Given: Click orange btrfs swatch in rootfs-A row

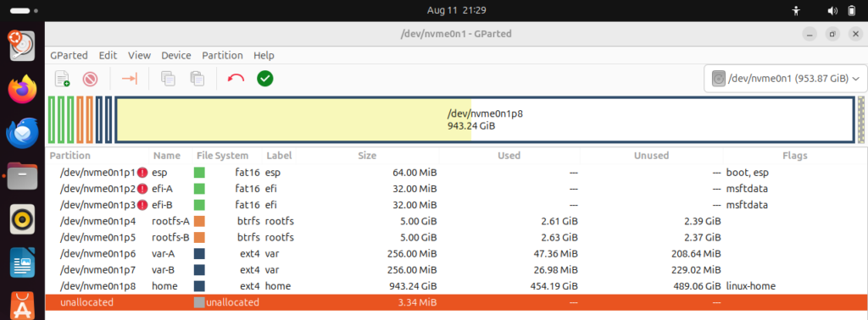Looking at the screenshot, I should pyautogui.click(x=199, y=222).
